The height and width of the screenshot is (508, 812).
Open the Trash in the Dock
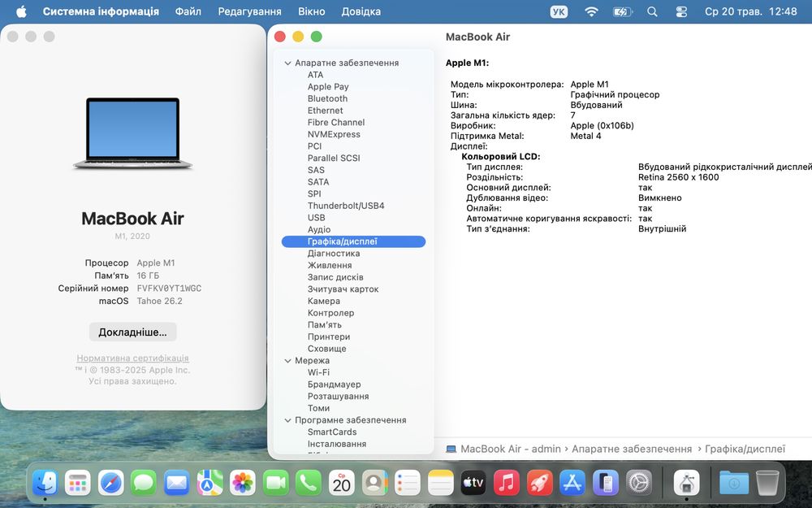767,483
